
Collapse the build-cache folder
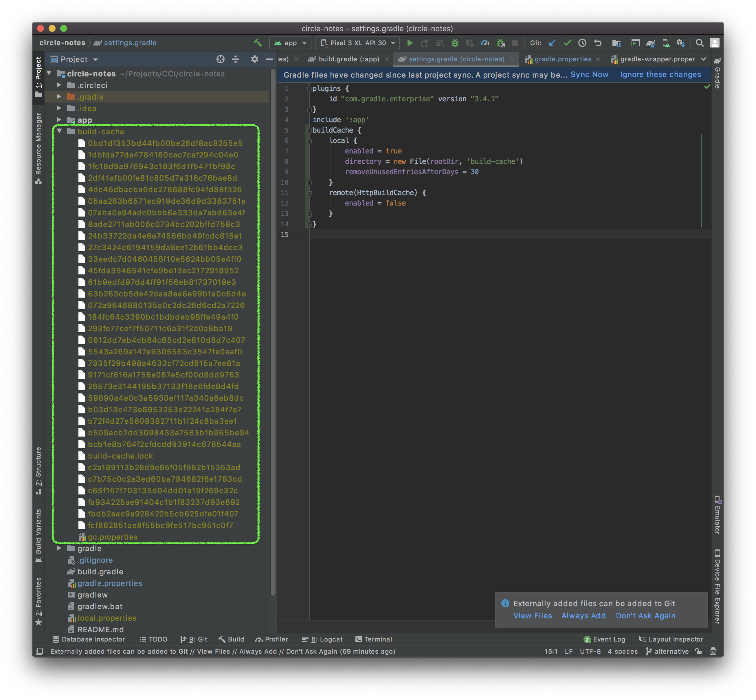[60, 131]
